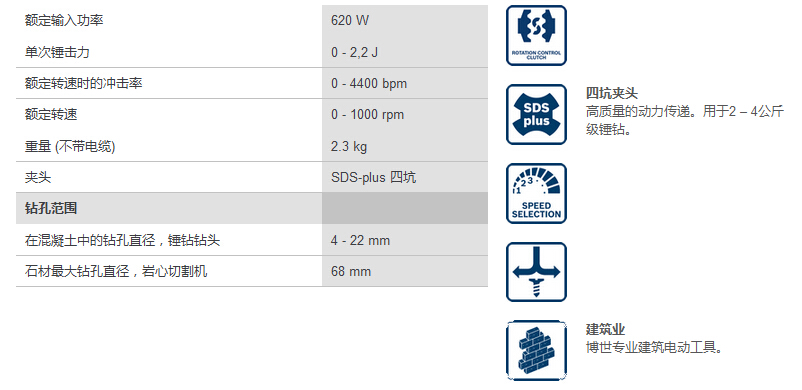Image resolution: width=802 pixels, height=390 pixels.
Task: Click the brick wall construction icon
Action: point(536,351)
